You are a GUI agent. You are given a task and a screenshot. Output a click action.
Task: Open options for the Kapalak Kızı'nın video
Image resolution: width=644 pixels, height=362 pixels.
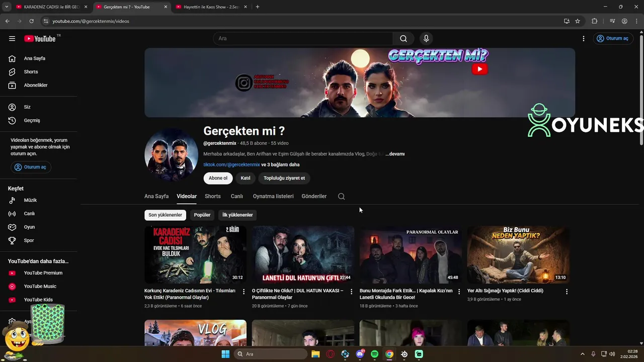pos(459,292)
